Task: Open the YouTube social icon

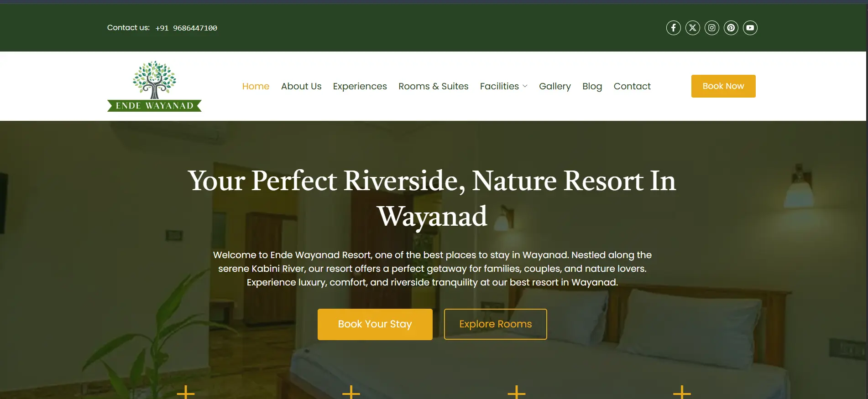Action: point(750,28)
